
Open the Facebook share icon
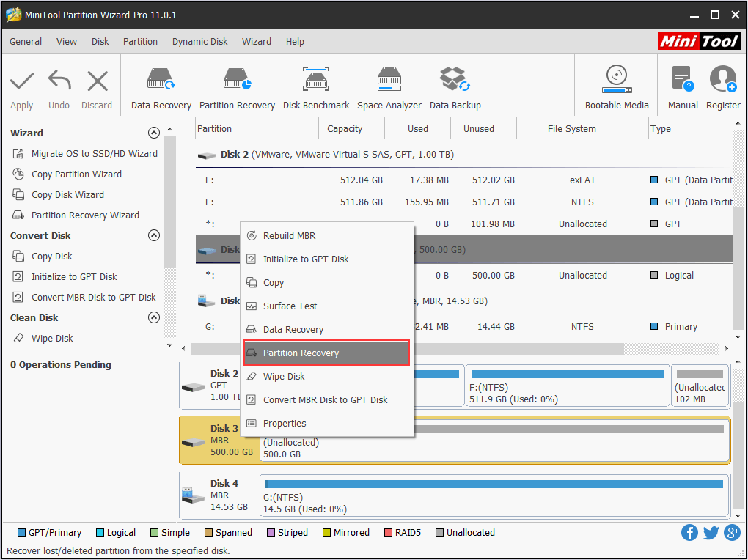[x=689, y=532]
